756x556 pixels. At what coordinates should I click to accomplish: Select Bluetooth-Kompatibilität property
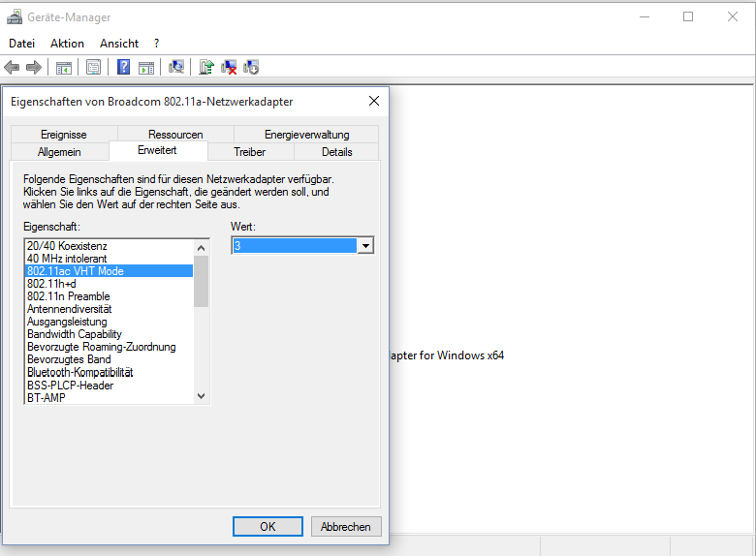tap(109, 372)
